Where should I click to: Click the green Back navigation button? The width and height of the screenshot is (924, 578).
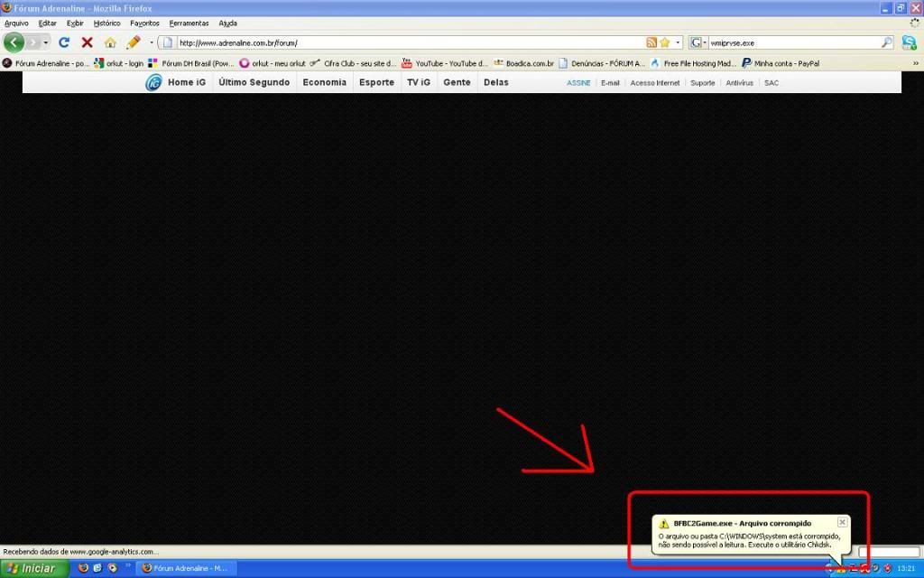[x=14, y=42]
